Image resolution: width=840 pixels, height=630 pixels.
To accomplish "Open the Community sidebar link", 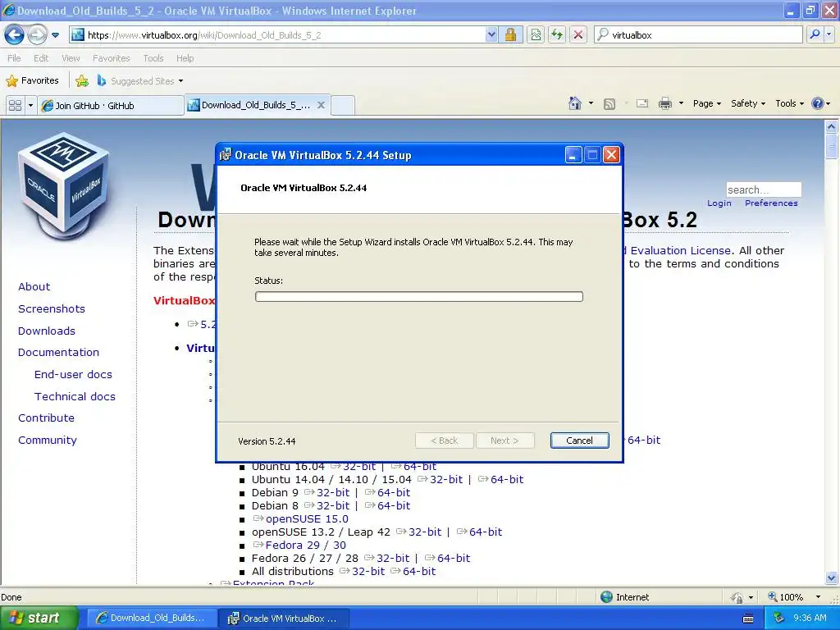I will pyautogui.click(x=47, y=440).
